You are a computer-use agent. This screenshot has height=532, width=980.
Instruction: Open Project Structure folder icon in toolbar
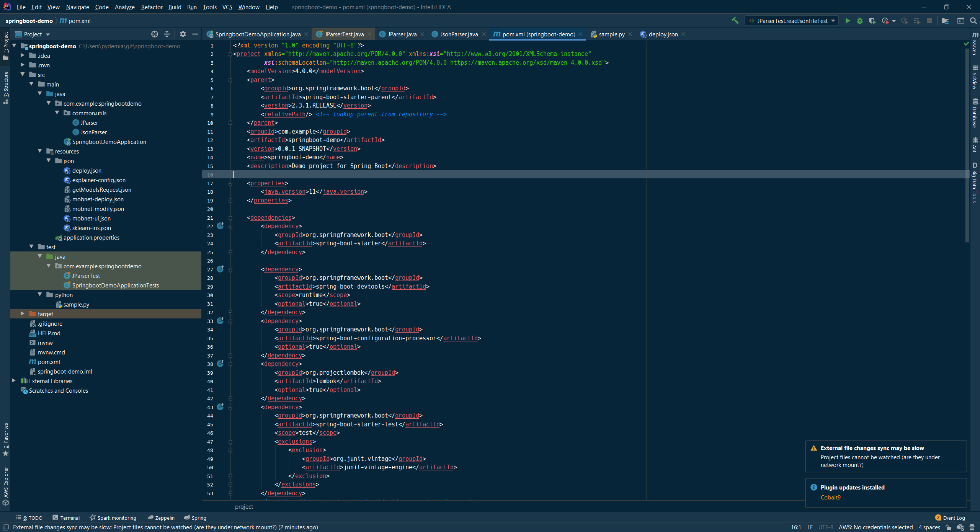945,21
